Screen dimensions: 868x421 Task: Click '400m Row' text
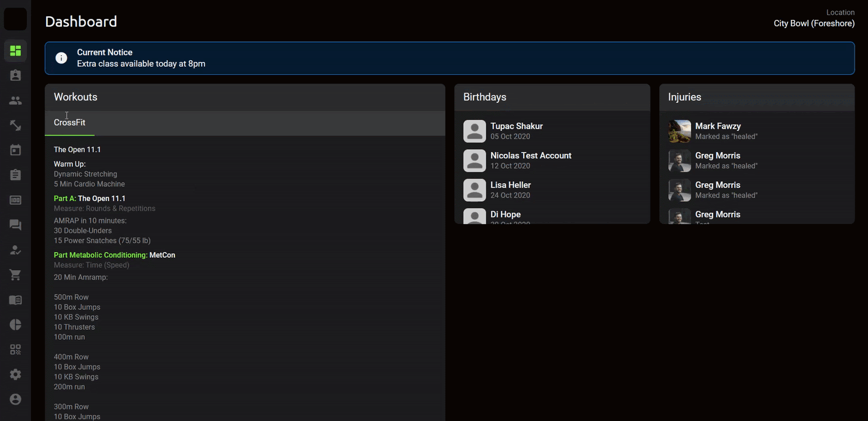(71, 357)
